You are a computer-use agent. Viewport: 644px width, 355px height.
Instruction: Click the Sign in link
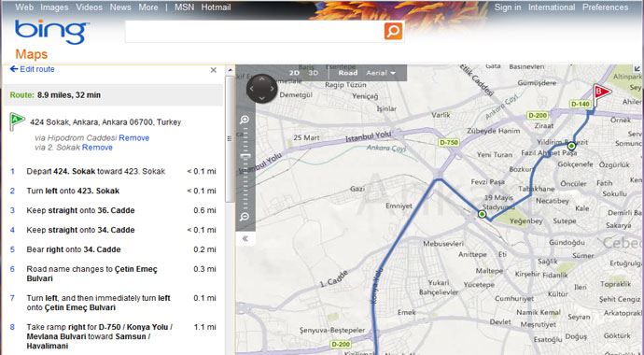(508, 7)
